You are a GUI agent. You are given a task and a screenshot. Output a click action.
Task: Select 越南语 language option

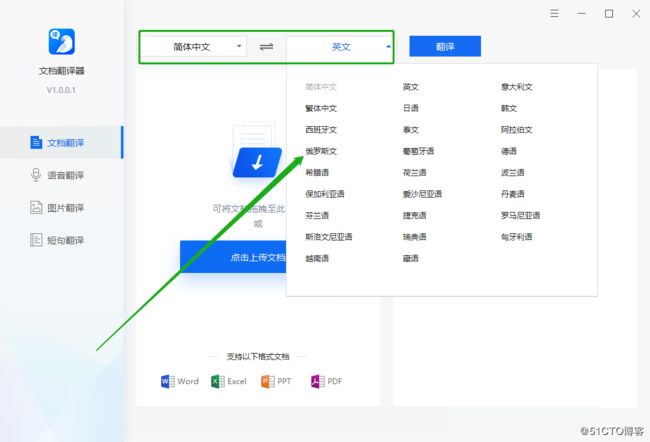pyautogui.click(x=317, y=258)
